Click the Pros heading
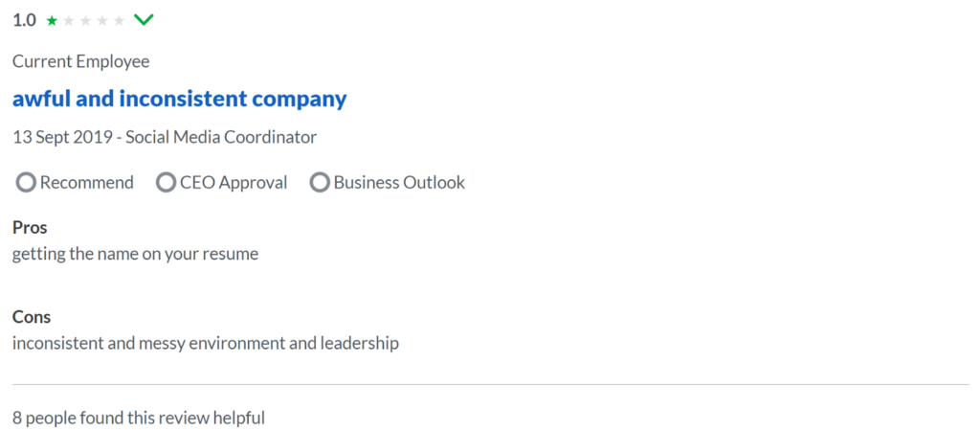 tap(30, 228)
